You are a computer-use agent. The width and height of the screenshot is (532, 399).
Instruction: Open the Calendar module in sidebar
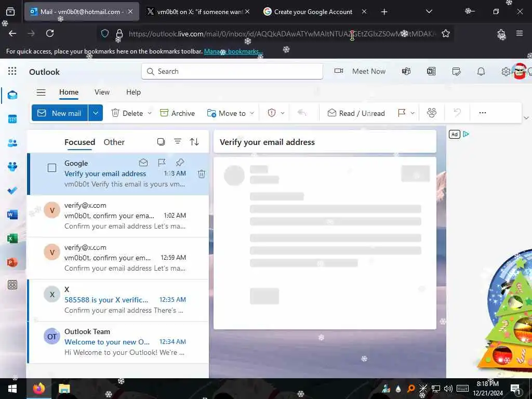click(x=12, y=119)
